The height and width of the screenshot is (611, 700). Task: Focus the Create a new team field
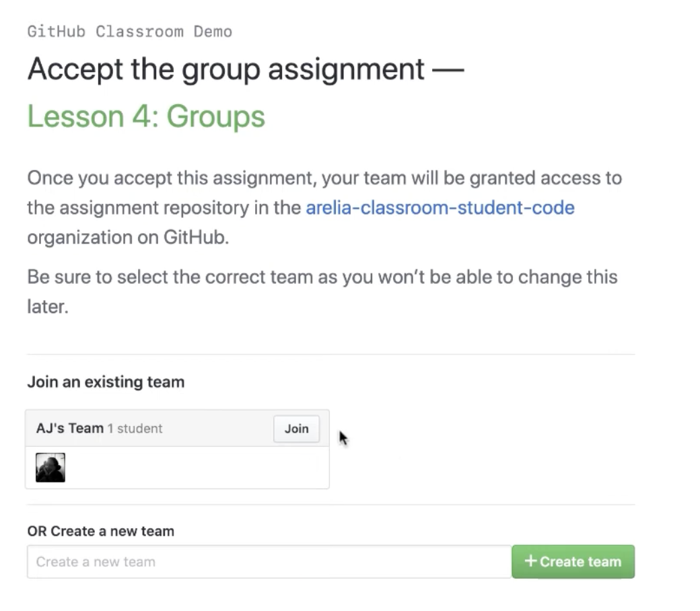(x=269, y=561)
